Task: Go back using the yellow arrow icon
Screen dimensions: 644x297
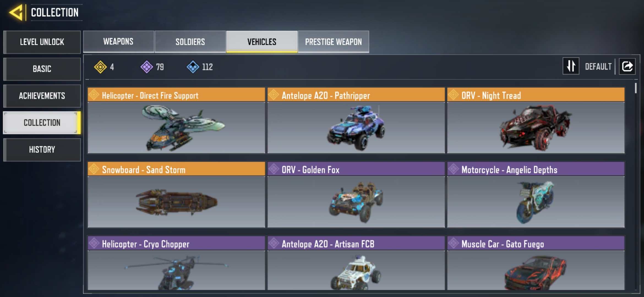Action: click(16, 13)
